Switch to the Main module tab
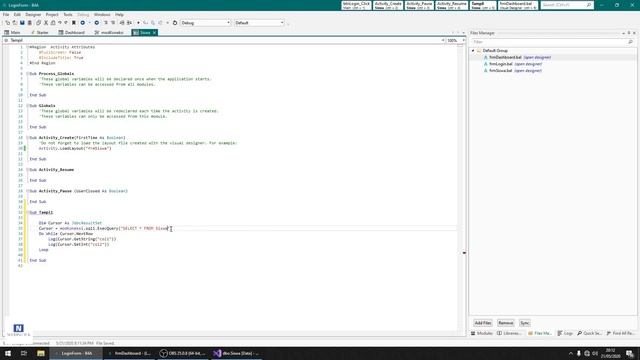Screen dimensions: 640x360 pyautogui.click(x=13, y=33)
